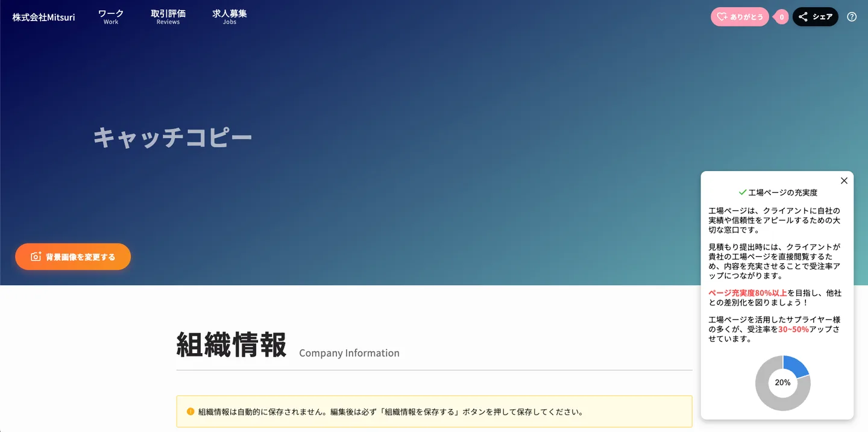The width and height of the screenshot is (868, 432).
Task: Switch to the ワーク Work tab
Action: (x=111, y=17)
